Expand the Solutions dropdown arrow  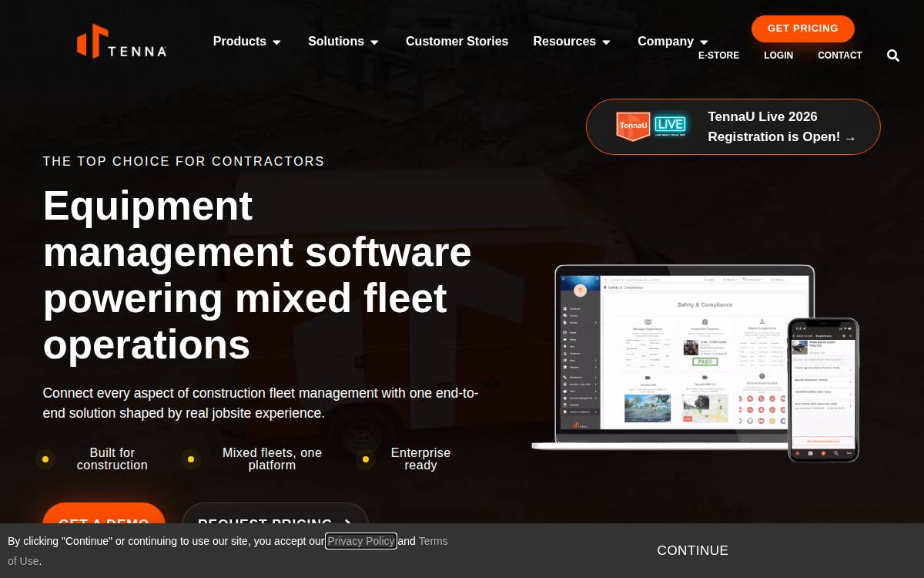[374, 42]
